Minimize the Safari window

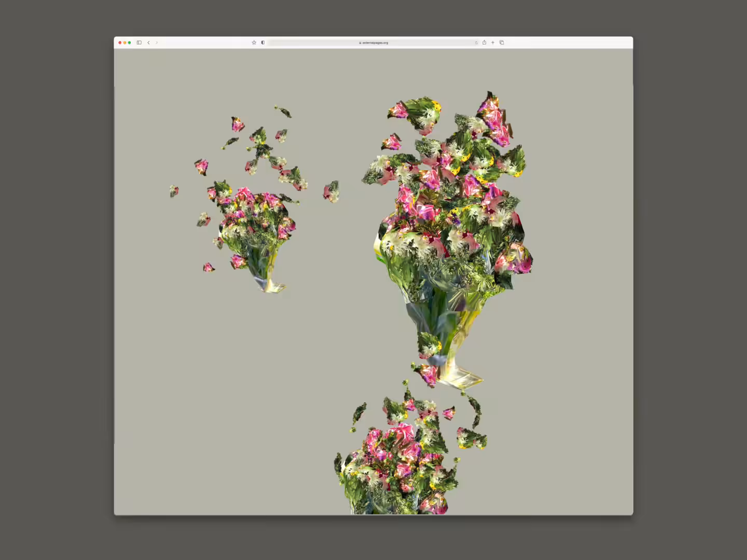pyautogui.click(x=125, y=43)
